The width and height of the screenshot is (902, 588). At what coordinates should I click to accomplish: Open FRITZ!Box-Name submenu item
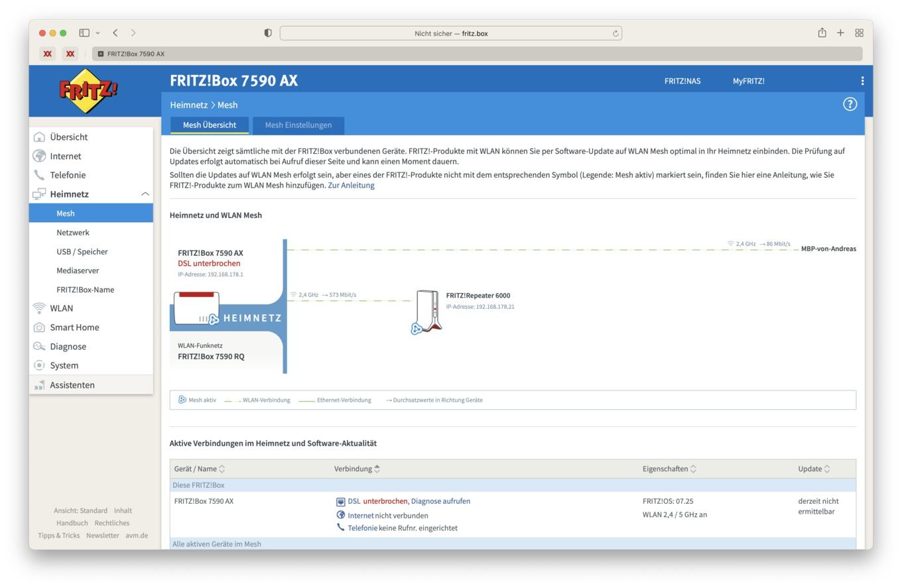(x=86, y=290)
